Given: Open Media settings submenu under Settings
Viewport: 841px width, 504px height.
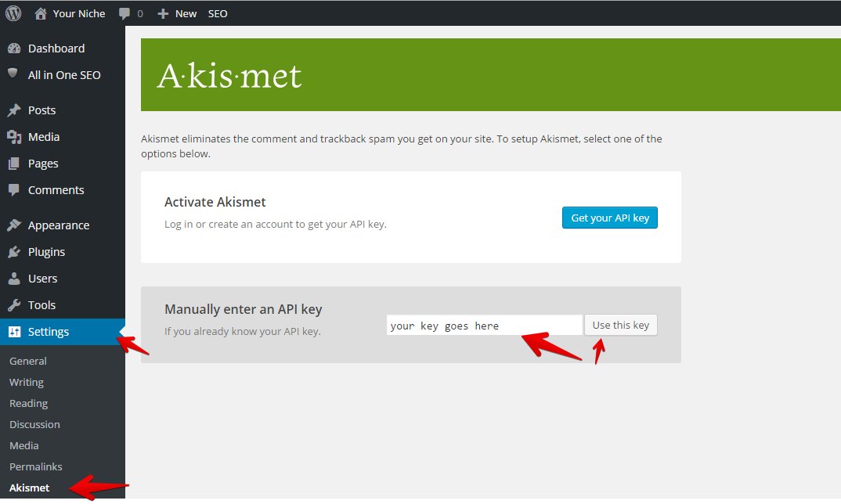Looking at the screenshot, I should (23, 445).
